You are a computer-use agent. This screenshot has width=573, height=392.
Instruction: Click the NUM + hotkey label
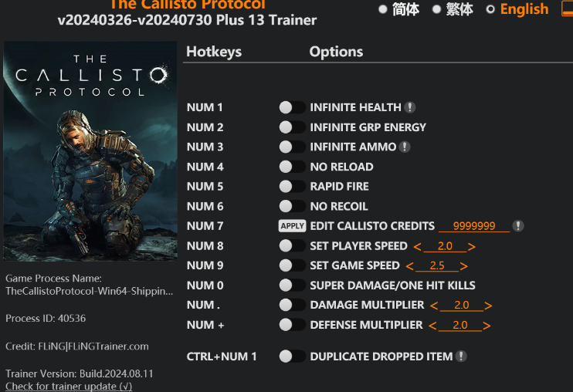(x=205, y=325)
